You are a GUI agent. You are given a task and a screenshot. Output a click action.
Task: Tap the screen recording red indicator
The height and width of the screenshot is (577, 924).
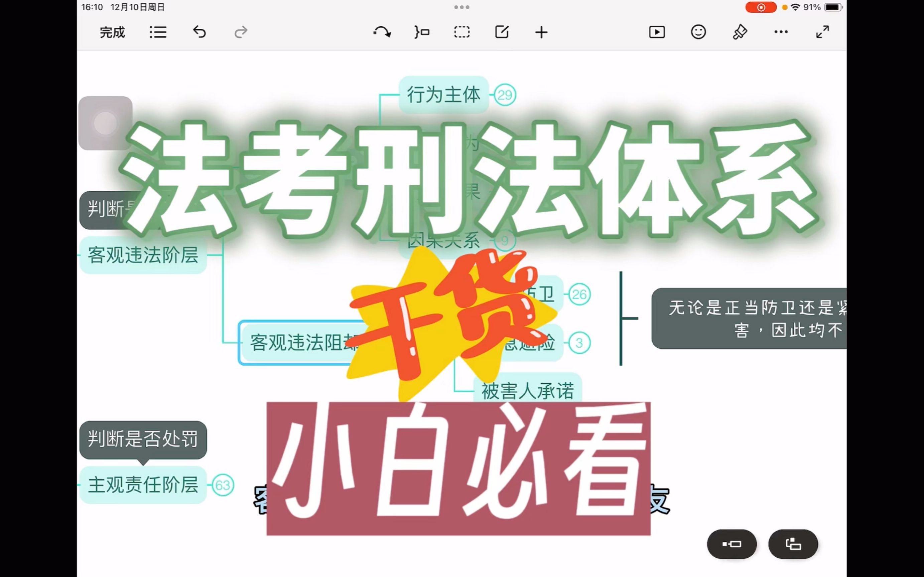761,7
